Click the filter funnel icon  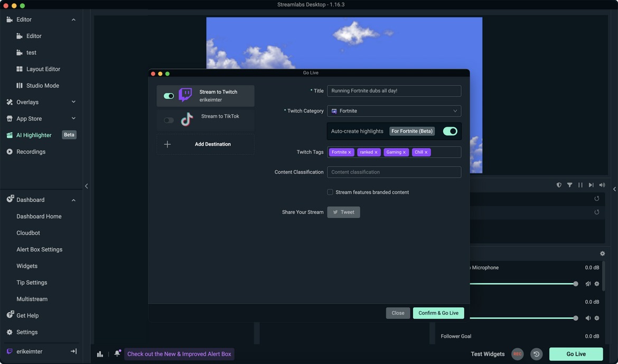tap(569, 185)
